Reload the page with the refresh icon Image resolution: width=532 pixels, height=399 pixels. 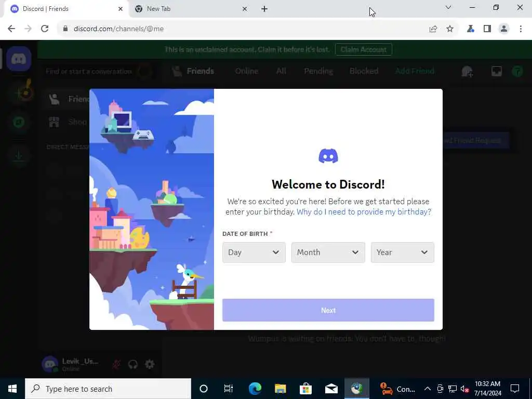click(x=45, y=29)
